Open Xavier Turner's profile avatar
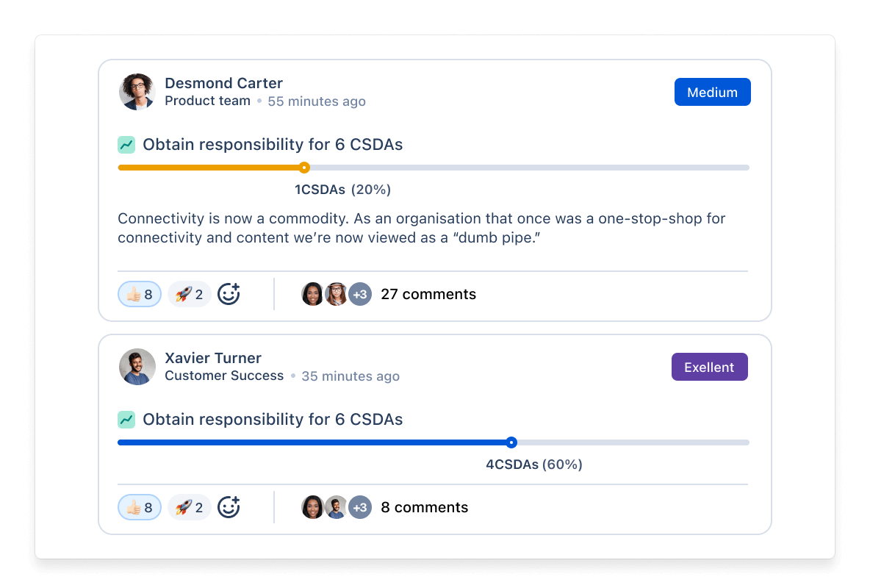The height and width of the screenshot is (588, 870). pyautogui.click(x=137, y=367)
